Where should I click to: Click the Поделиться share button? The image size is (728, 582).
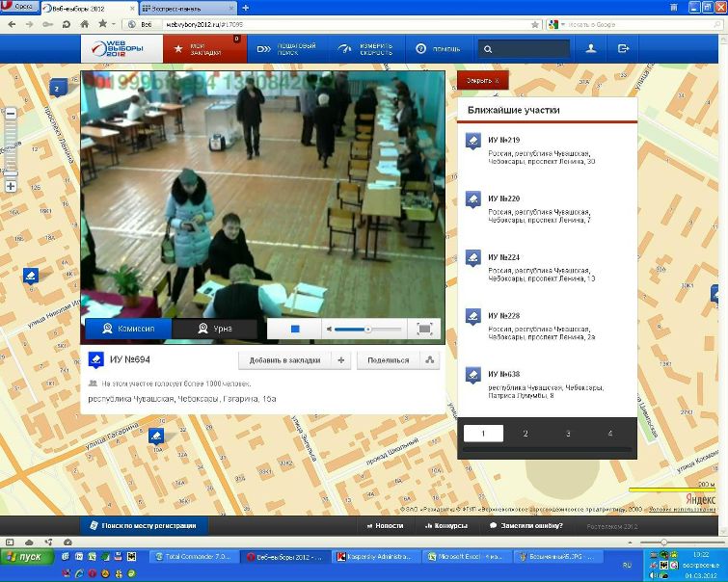tap(389, 360)
